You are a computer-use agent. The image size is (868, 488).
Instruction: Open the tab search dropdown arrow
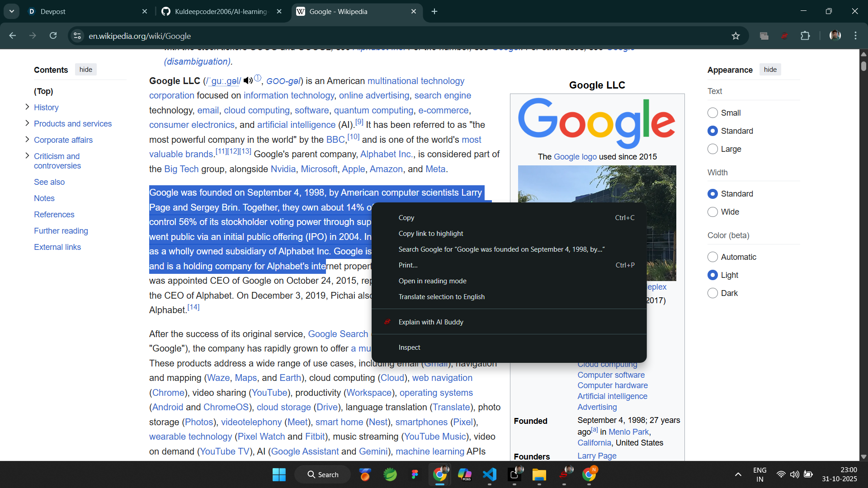[12, 11]
